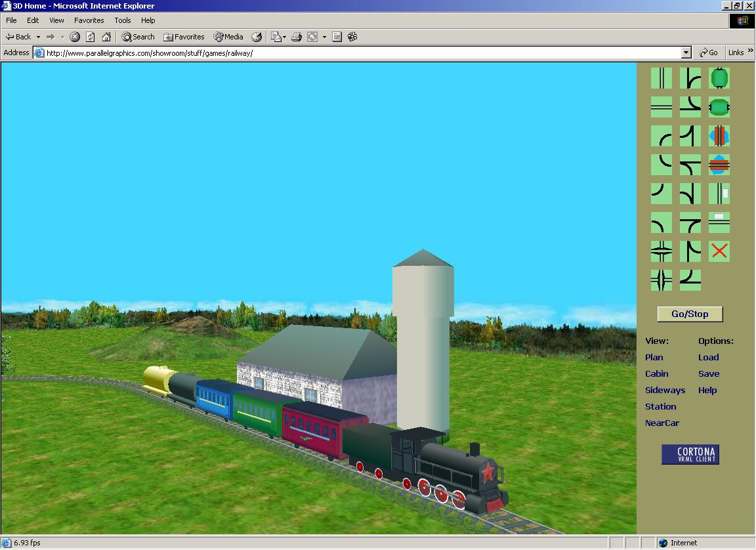Switch to Station view
The height and width of the screenshot is (550, 756).
pyautogui.click(x=661, y=406)
